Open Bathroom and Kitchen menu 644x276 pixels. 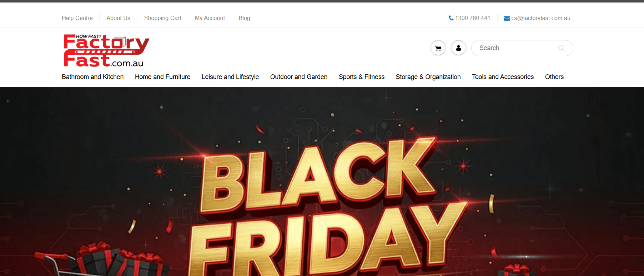coord(93,77)
